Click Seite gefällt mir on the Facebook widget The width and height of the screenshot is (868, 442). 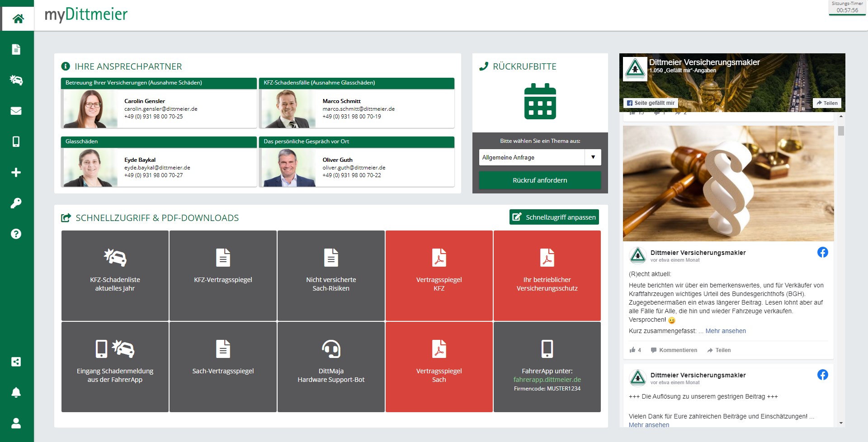[x=651, y=103]
